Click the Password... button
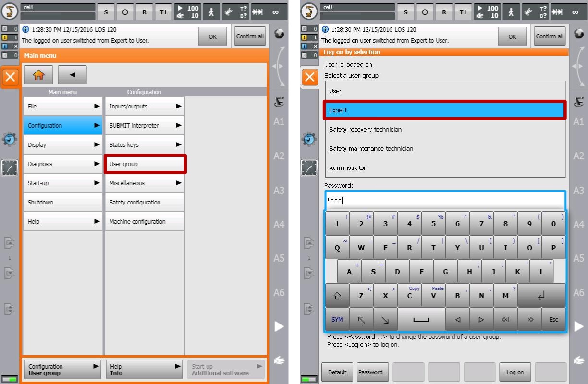The height and width of the screenshot is (384, 588). pos(372,372)
